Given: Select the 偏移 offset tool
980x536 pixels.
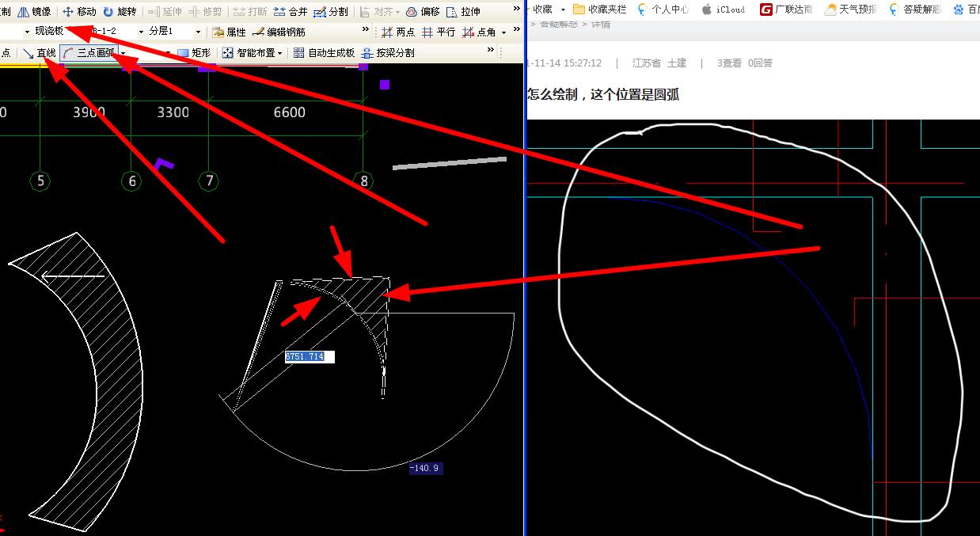Looking at the screenshot, I should 423,12.
